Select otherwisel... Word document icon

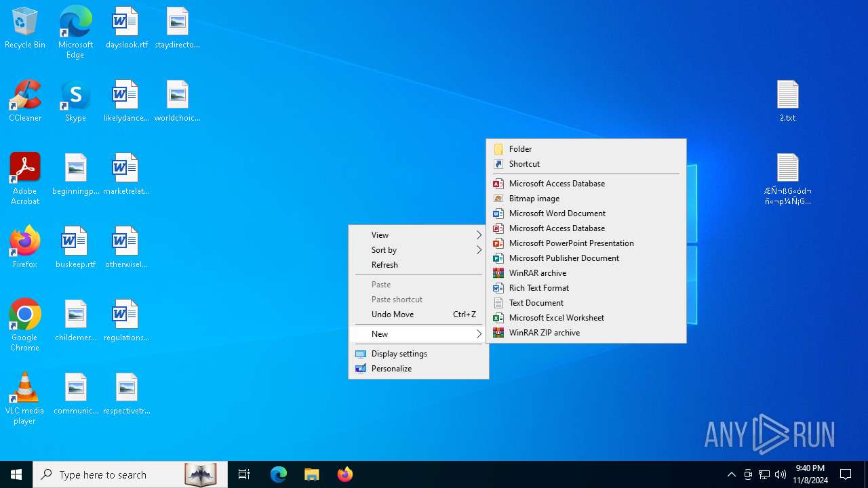pyautogui.click(x=126, y=248)
